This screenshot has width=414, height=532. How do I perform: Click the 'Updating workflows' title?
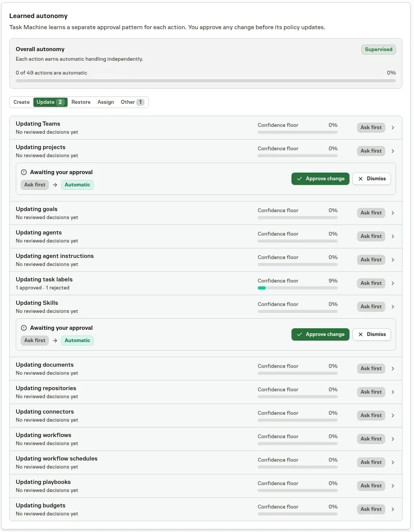click(x=43, y=435)
